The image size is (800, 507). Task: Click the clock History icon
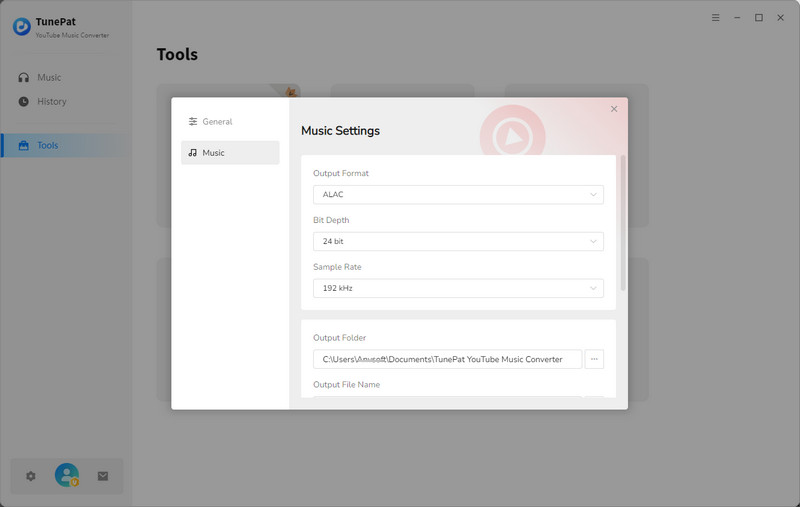23,102
